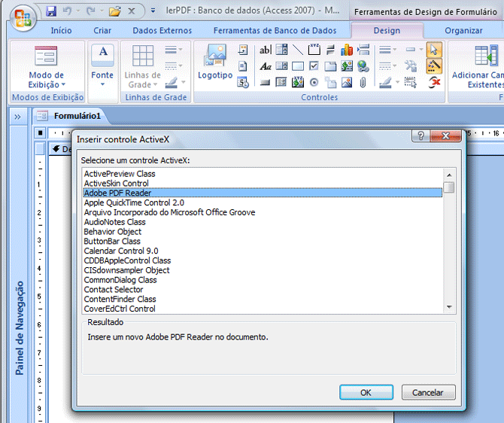Select Calendar Control 9.0 entry

[263, 251]
